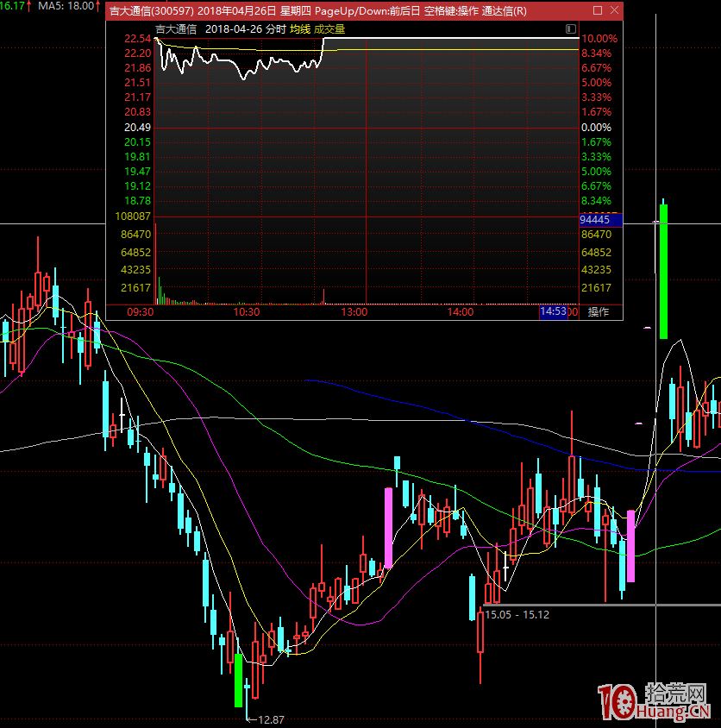Viewport: 721px width, 728px height.
Task: Click the 10:30 time axis label
Action: tap(247, 312)
